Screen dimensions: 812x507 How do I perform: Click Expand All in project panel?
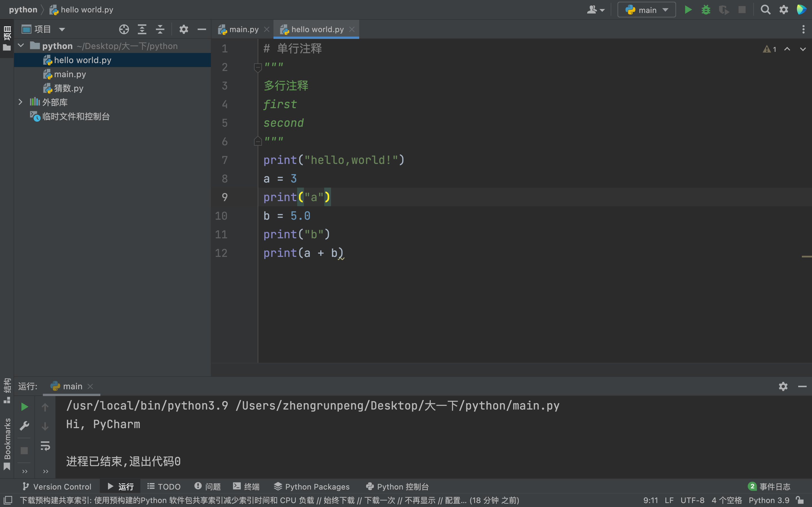coord(142,30)
